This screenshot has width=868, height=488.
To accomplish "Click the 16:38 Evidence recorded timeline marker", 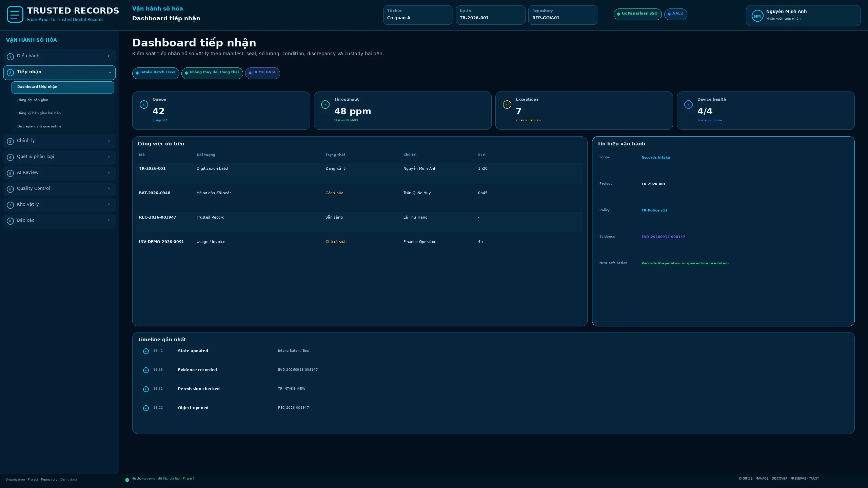I will pyautogui.click(x=146, y=370).
